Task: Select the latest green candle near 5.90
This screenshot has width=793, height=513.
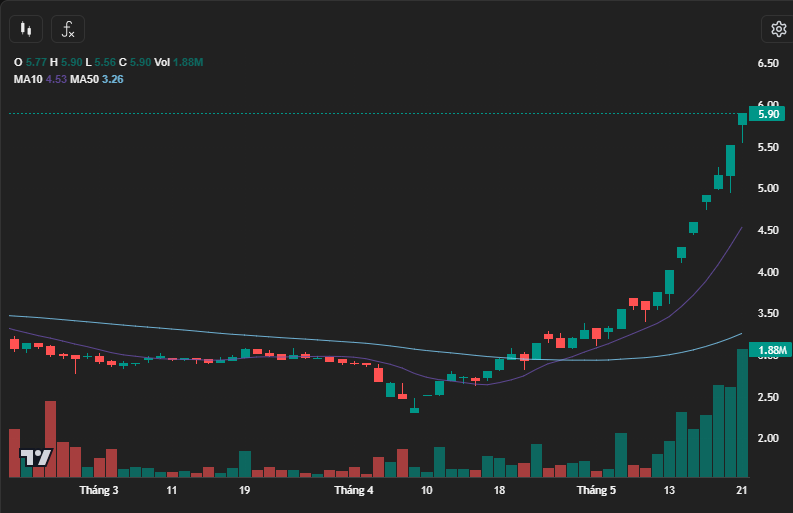Action: pyautogui.click(x=742, y=119)
